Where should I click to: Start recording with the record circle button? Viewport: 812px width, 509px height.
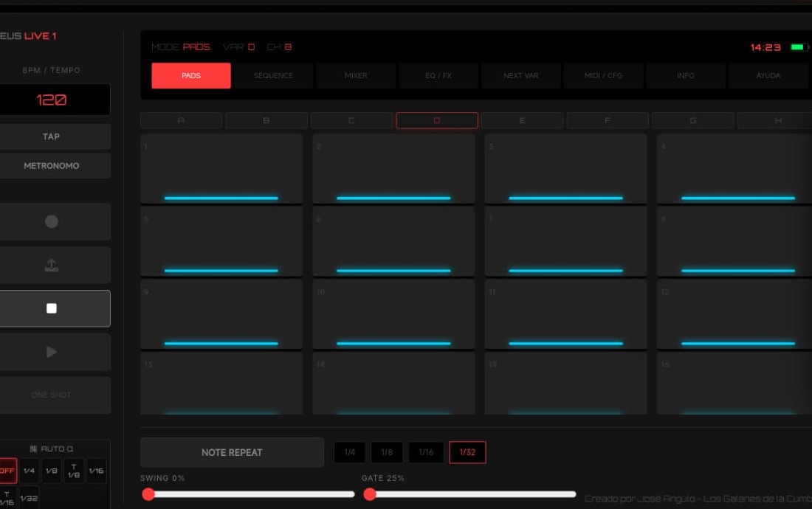(x=51, y=221)
